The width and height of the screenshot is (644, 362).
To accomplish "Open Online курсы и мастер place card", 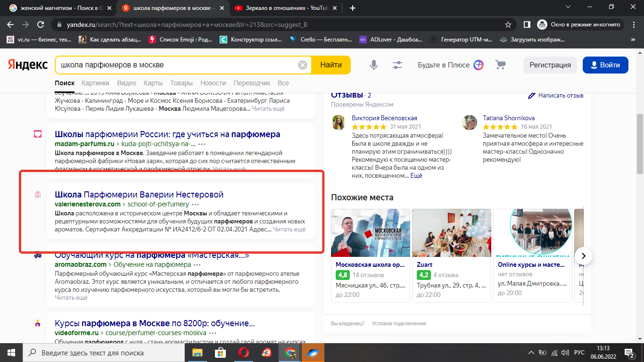I will point(532,255).
